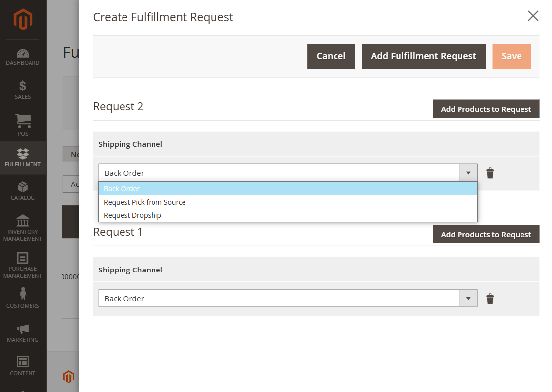This screenshot has height=392, width=552.
Task: Save the fulfillment request
Action: pyautogui.click(x=512, y=56)
